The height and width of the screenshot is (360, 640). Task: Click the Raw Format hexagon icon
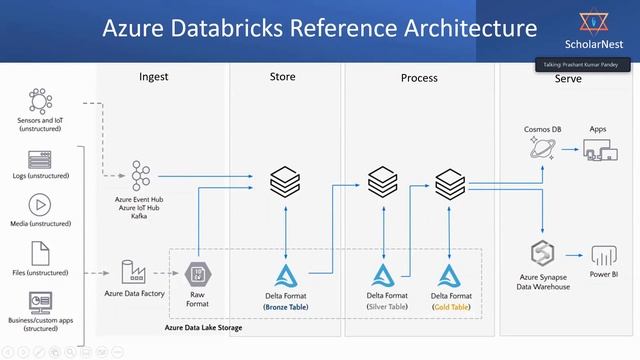[x=198, y=274]
